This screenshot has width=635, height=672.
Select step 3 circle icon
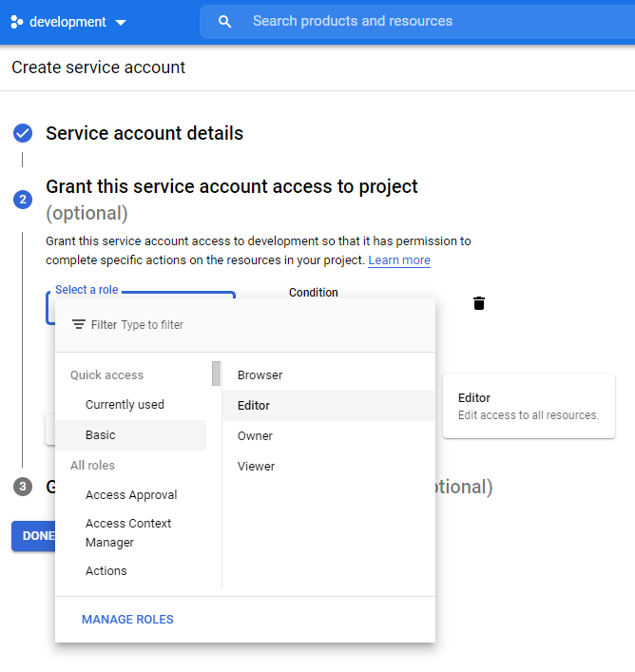point(23,487)
